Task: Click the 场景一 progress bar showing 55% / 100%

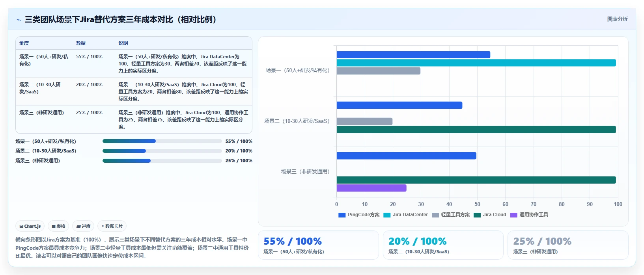Action: [162, 141]
